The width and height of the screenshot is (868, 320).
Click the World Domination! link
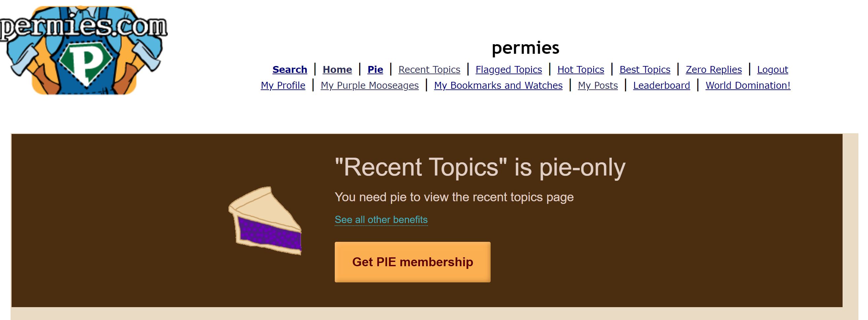[748, 85]
